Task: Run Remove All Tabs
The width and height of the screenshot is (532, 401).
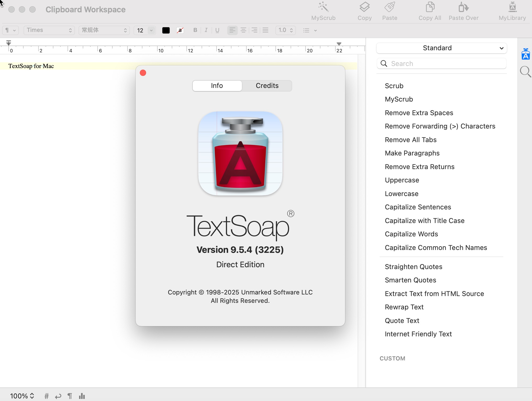Action: [411, 140]
